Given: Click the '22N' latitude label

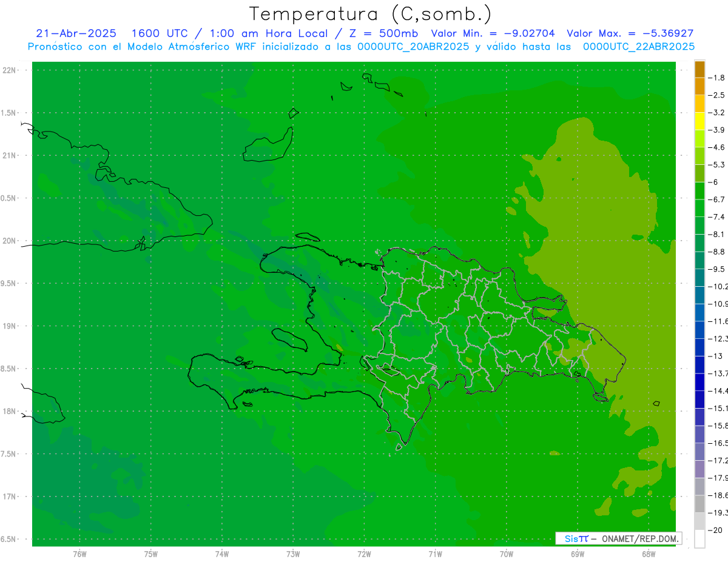Looking at the screenshot, I should pos(9,70).
